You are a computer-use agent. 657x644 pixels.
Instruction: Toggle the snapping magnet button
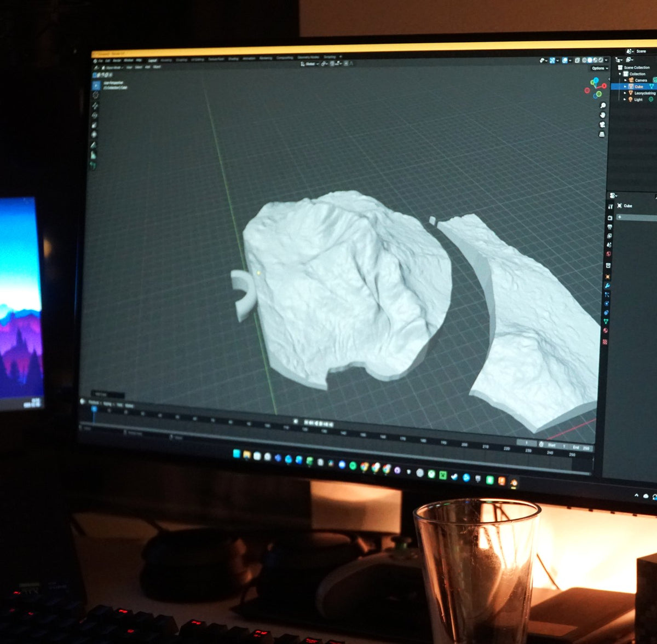pyautogui.click(x=332, y=63)
